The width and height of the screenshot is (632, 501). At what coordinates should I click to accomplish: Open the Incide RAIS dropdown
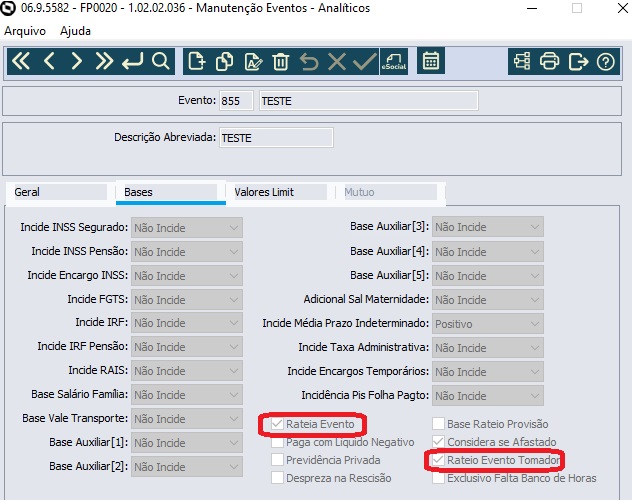[x=187, y=371]
